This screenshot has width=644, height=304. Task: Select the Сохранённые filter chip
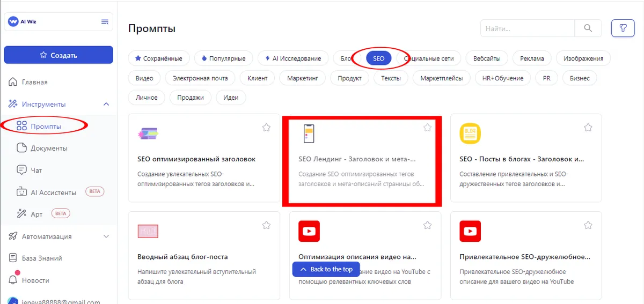158,58
